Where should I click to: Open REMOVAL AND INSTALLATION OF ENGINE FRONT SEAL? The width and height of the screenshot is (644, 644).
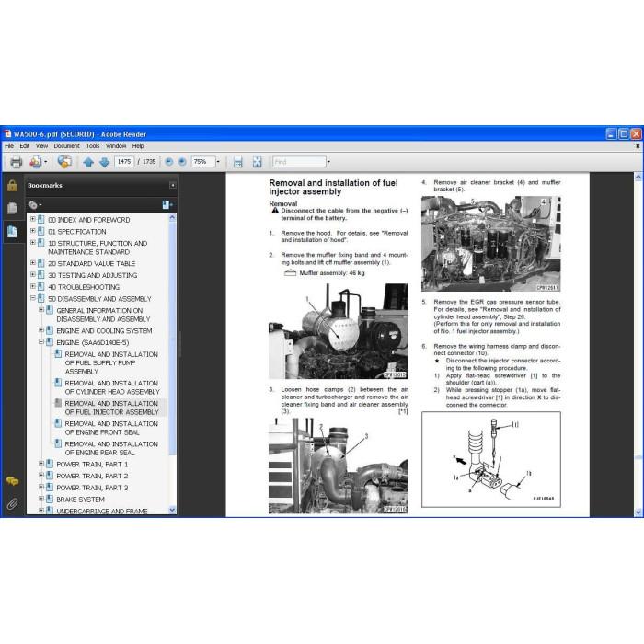tap(111, 428)
